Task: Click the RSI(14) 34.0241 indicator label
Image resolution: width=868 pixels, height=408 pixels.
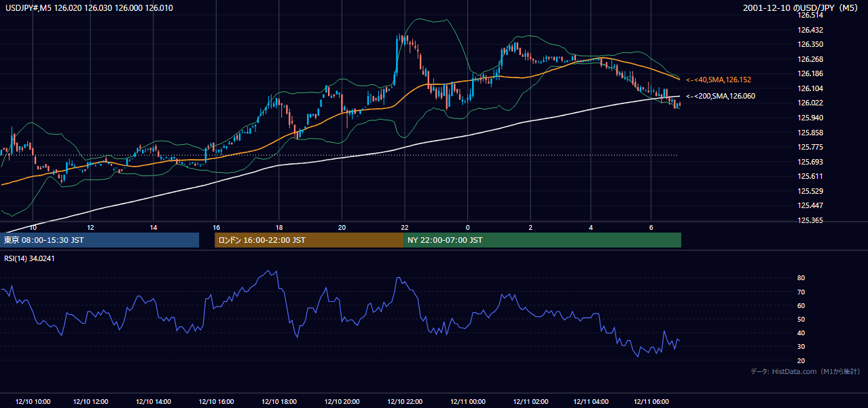Action: pyautogui.click(x=29, y=258)
